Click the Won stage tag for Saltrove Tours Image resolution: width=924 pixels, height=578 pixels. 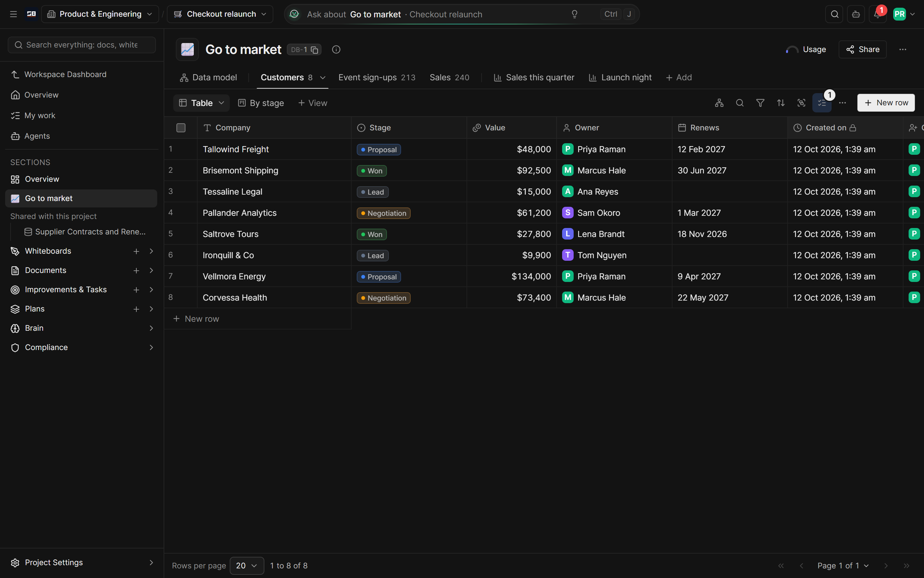pyautogui.click(x=372, y=234)
